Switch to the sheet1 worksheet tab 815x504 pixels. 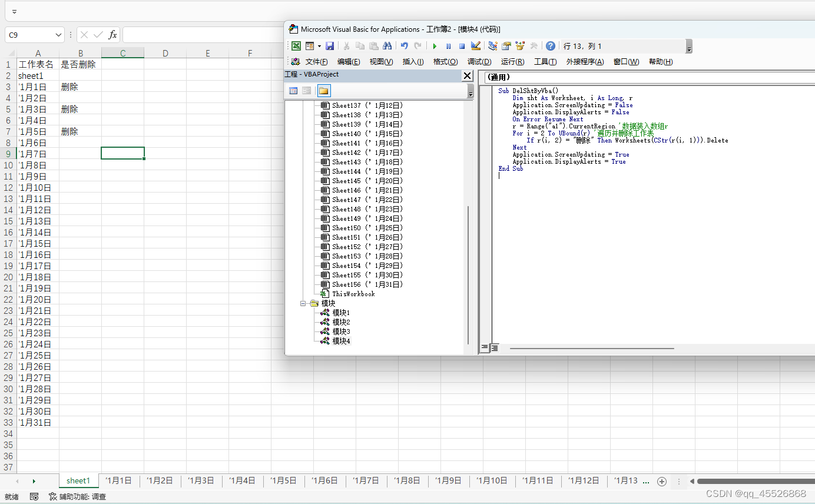(x=78, y=480)
